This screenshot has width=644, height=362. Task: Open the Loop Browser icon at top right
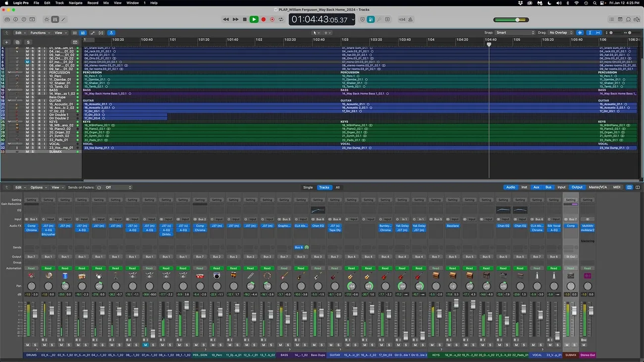(x=628, y=19)
